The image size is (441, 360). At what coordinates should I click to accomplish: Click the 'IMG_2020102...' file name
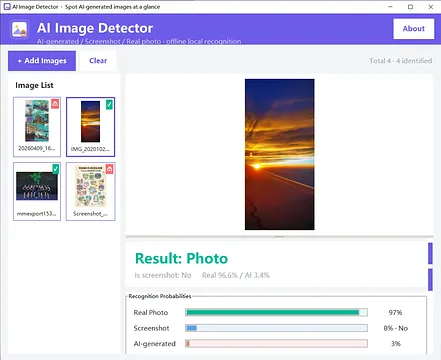(x=90, y=149)
